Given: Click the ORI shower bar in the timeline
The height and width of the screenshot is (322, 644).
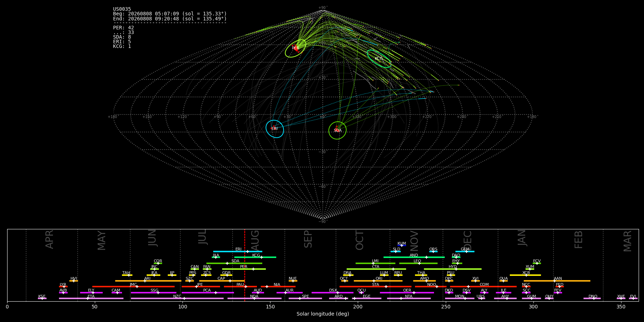Looking at the screenshot, I should [378, 281].
